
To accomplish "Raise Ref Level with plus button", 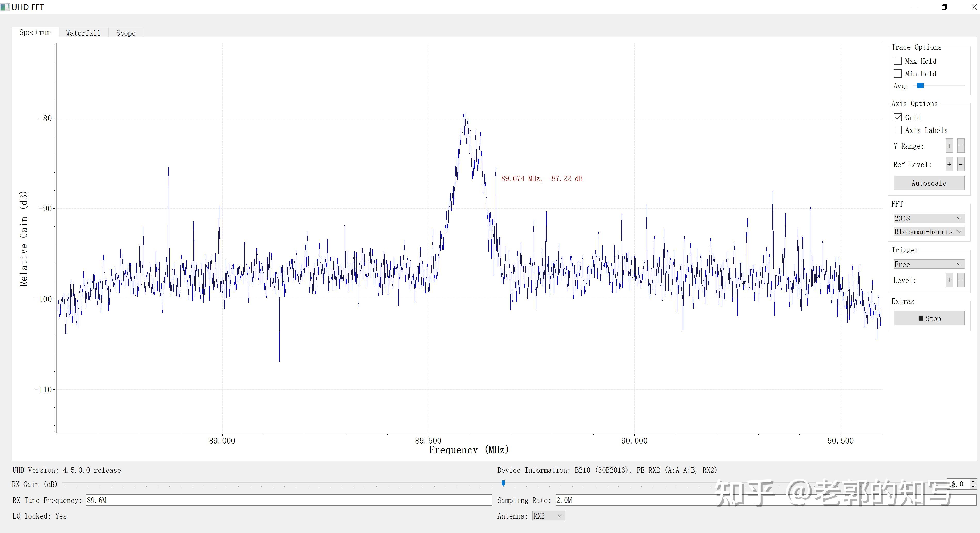I will click(949, 165).
